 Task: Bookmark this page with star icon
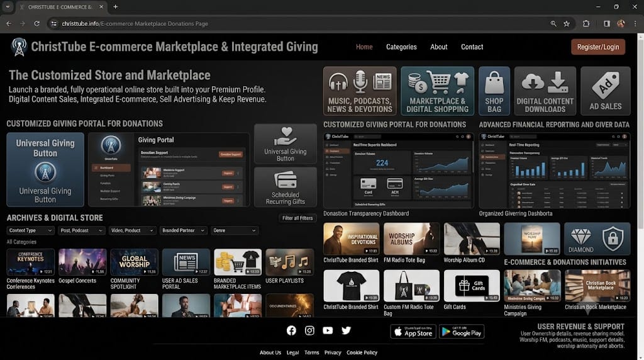click(x=567, y=24)
